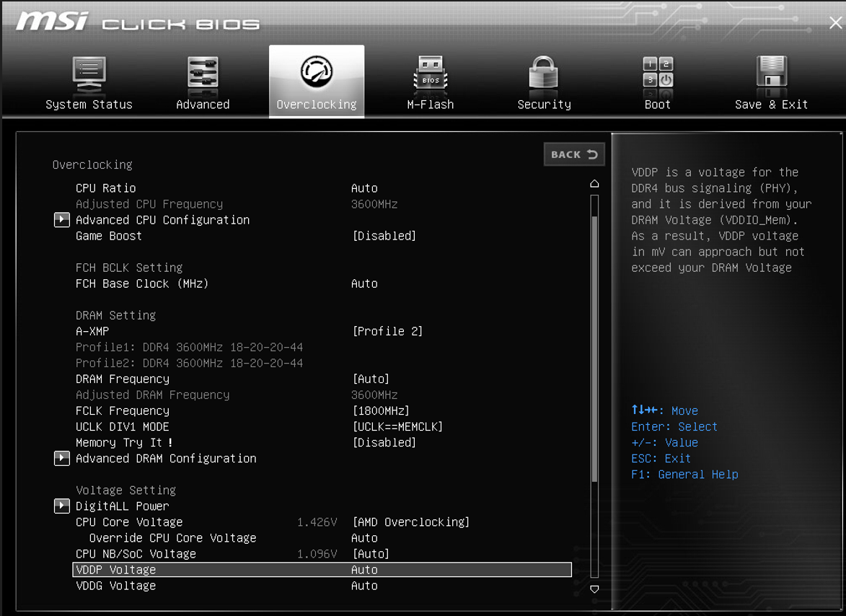Expand Advanced DRAM Configuration arrow
This screenshot has height=616, width=846.
62,458
